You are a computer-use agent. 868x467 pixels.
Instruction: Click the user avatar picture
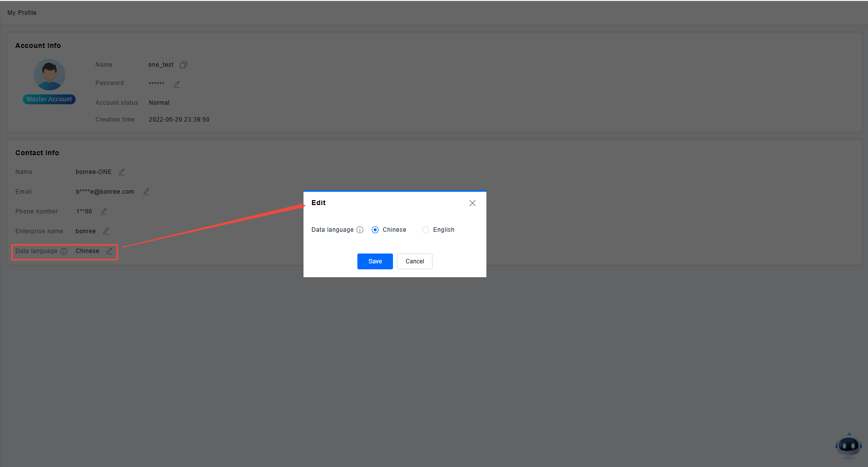pos(49,75)
